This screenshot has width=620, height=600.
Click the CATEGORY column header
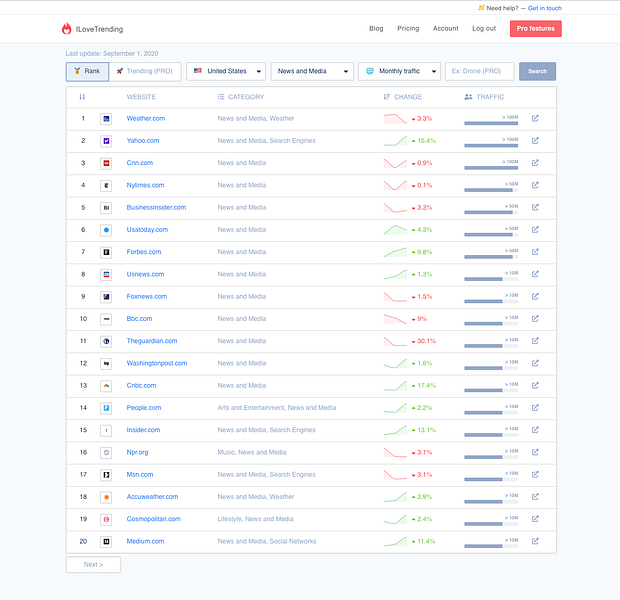click(241, 97)
